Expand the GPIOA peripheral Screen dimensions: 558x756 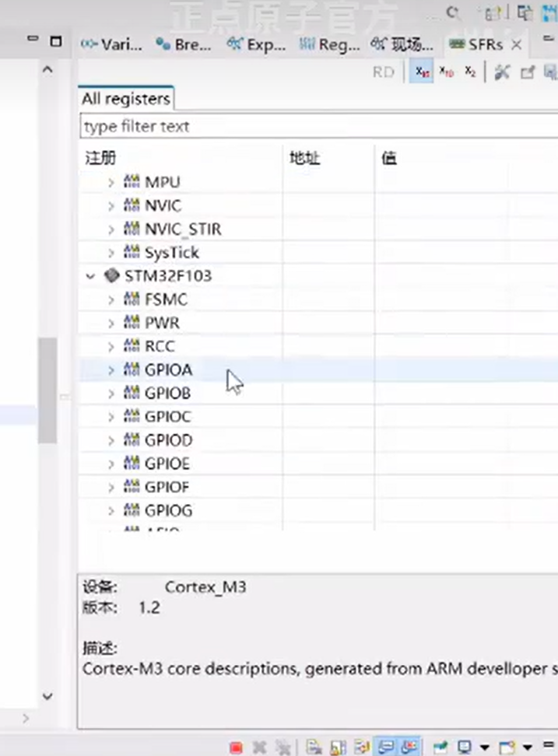tap(111, 370)
